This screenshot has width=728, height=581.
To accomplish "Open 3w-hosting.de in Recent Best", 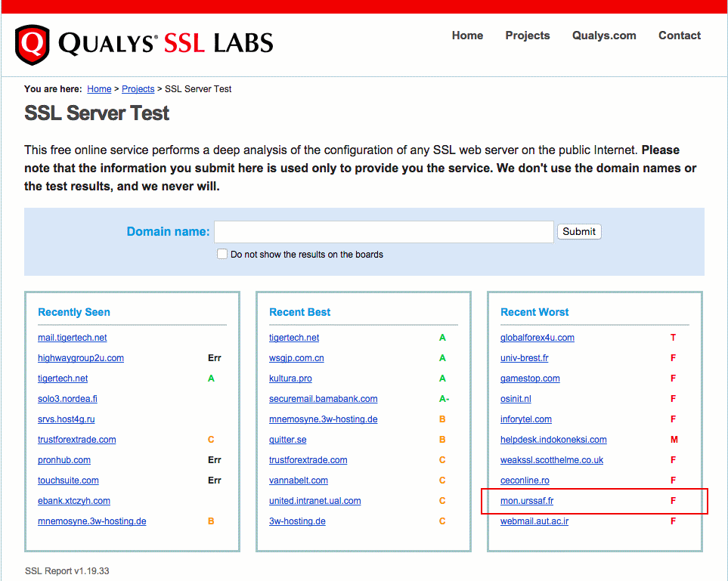I will 297,521.
